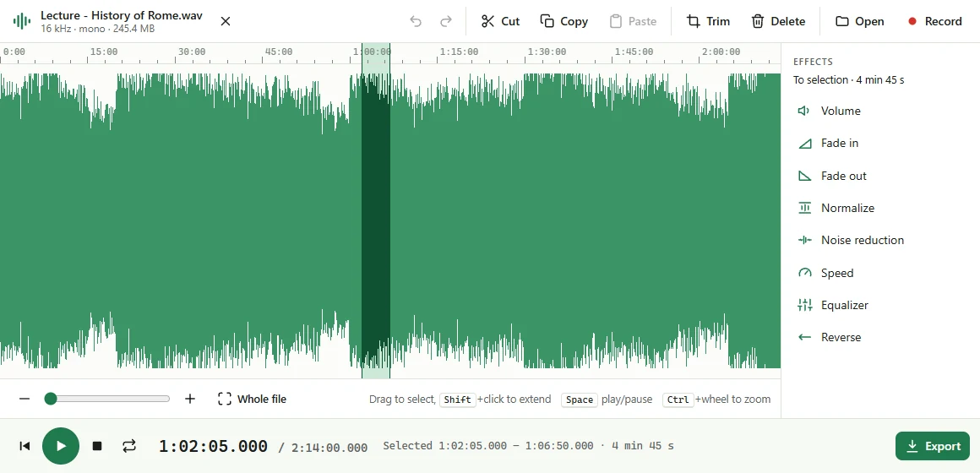The height and width of the screenshot is (473, 980).
Task: Toggle loop playback
Action: pos(128,445)
